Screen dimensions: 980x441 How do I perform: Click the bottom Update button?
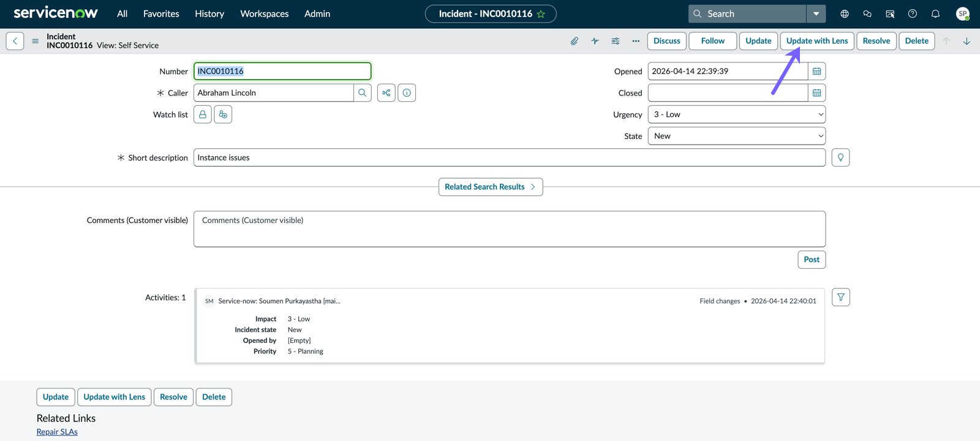[56, 397]
